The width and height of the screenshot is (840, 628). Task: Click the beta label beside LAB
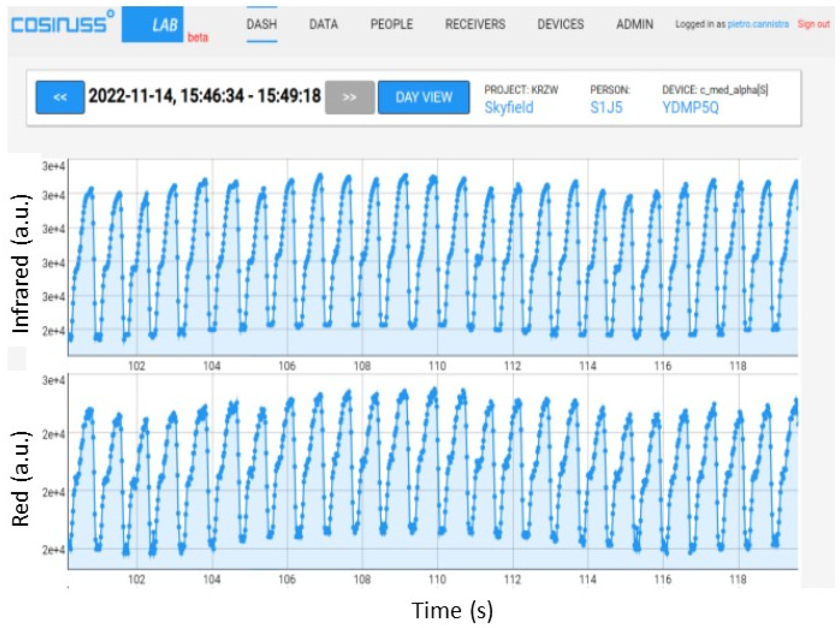click(x=198, y=38)
